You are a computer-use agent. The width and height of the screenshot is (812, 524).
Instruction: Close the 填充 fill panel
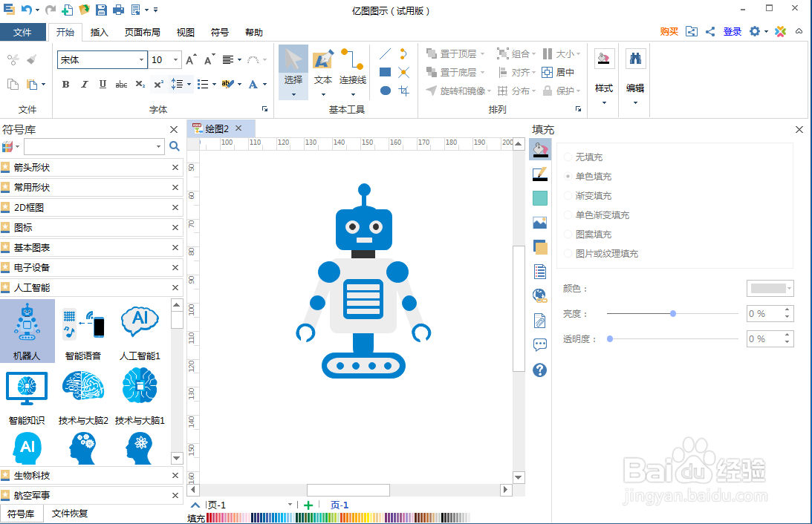coord(799,129)
